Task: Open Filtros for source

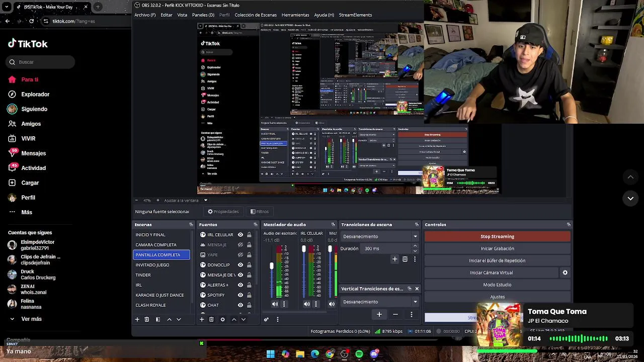Action: click(x=260, y=212)
